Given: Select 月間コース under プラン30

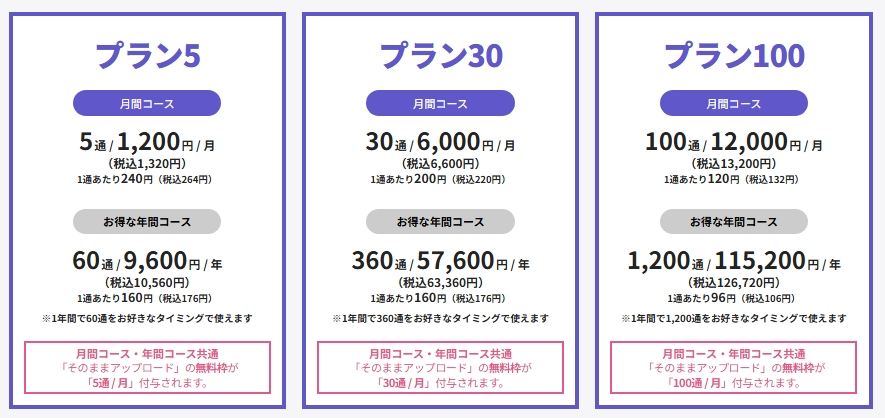Looking at the screenshot, I should pos(440,103).
